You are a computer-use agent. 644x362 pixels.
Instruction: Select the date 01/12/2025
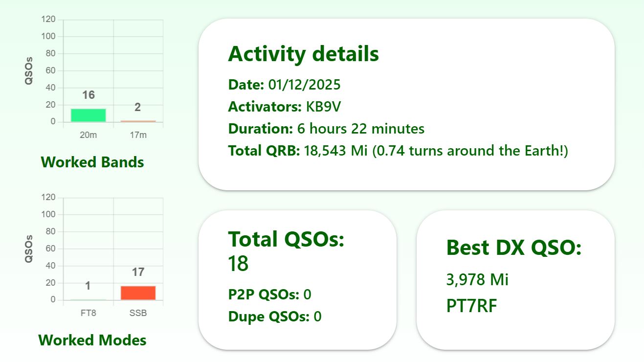coord(304,85)
